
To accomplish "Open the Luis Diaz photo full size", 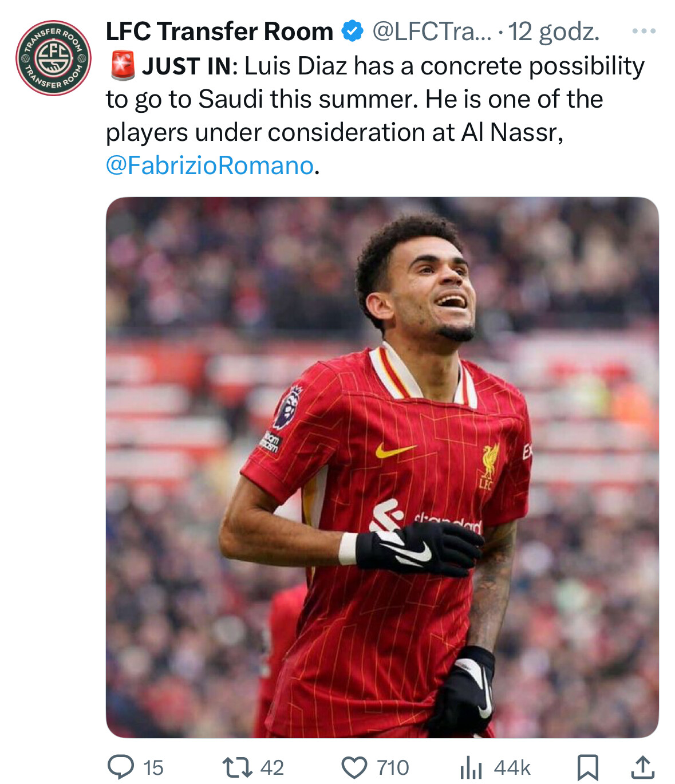I will pos(382,467).
